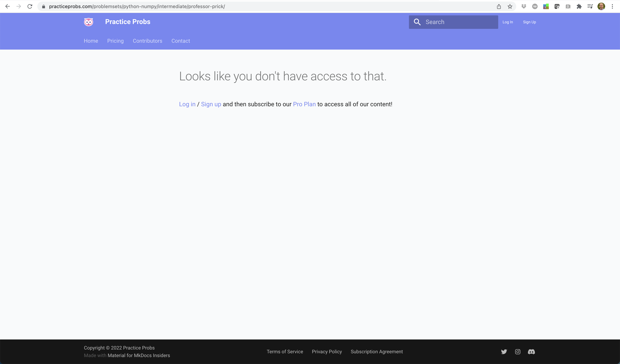Open the Instagram icon in footer
Screen dimensions: 620x364
(x=518, y=352)
